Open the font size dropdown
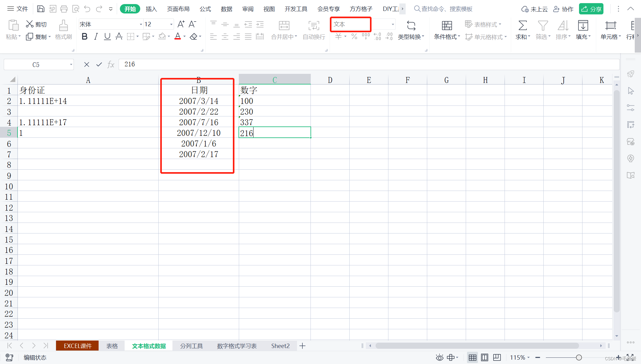Image resolution: width=641 pixels, height=364 pixels. tap(171, 24)
